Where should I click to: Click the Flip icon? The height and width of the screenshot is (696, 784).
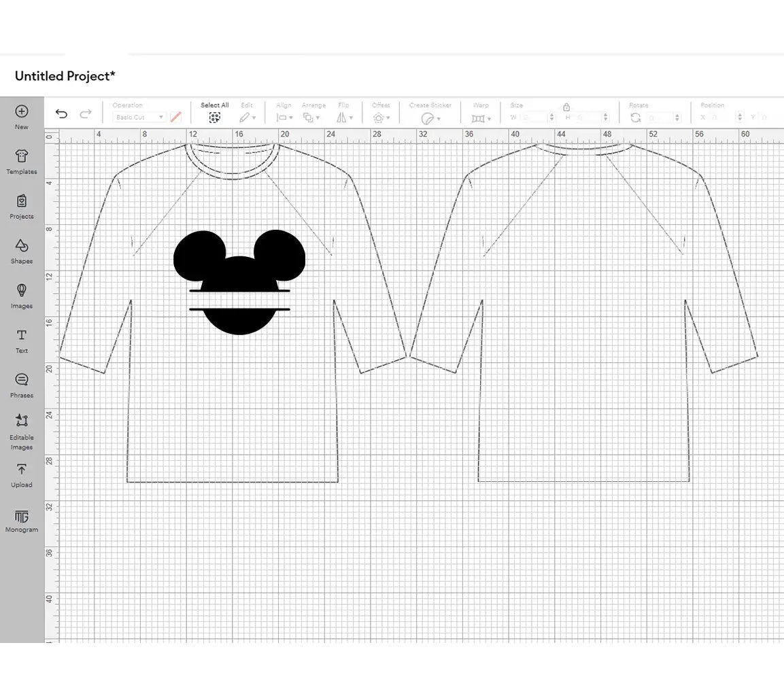tap(341, 118)
